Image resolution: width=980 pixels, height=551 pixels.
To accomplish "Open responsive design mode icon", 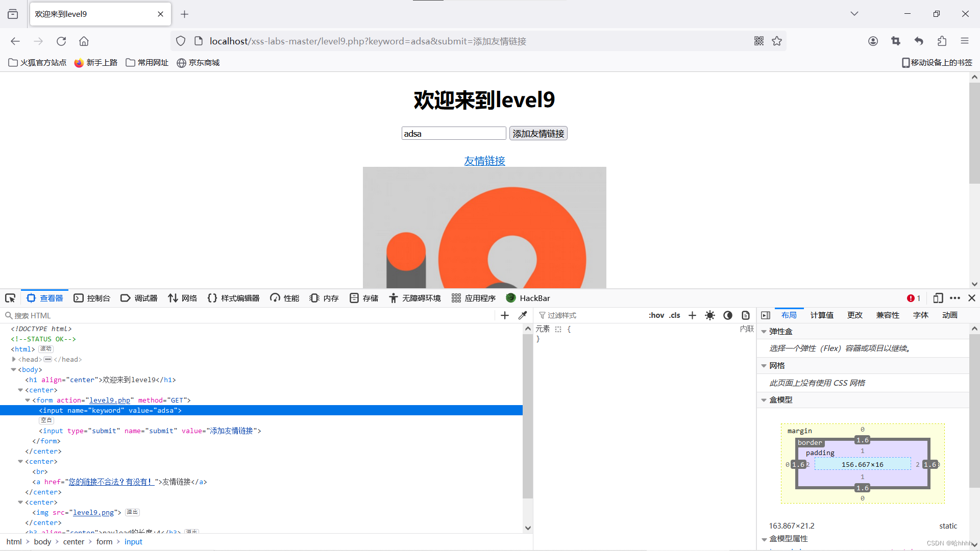I will click(x=938, y=298).
